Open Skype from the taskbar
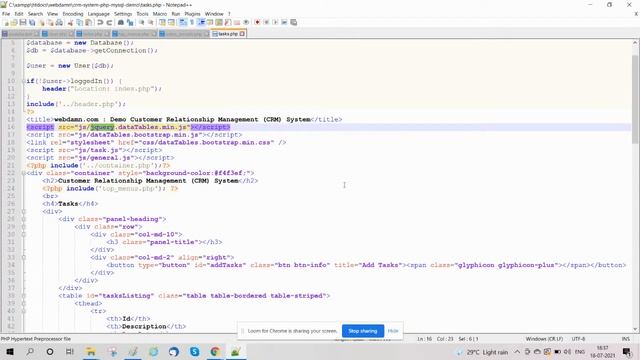This screenshot has width=640, height=360. click(x=194, y=351)
